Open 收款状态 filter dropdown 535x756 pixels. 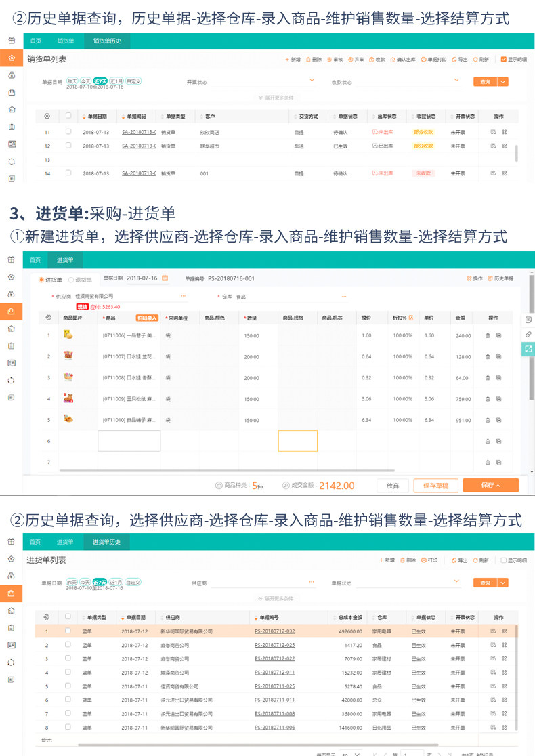coord(456,81)
